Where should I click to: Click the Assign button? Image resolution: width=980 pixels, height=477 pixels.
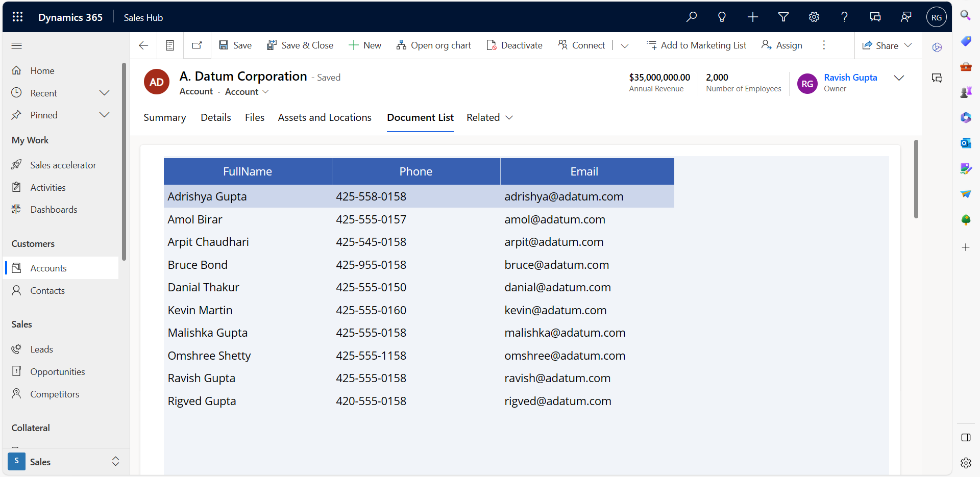[x=782, y=45]
